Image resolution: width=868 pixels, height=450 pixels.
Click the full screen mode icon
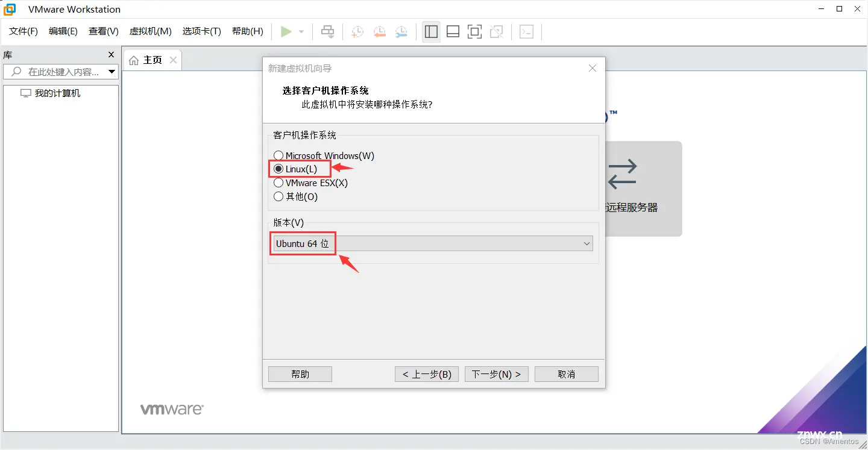click(475, 32)
